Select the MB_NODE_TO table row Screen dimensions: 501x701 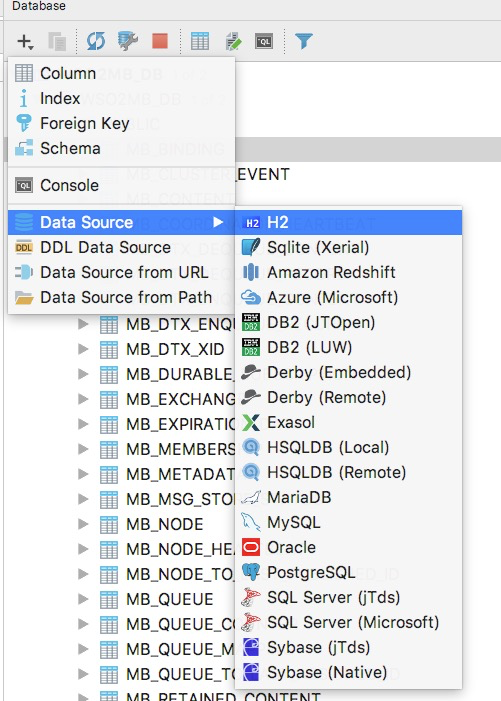(x=180, y=574)
